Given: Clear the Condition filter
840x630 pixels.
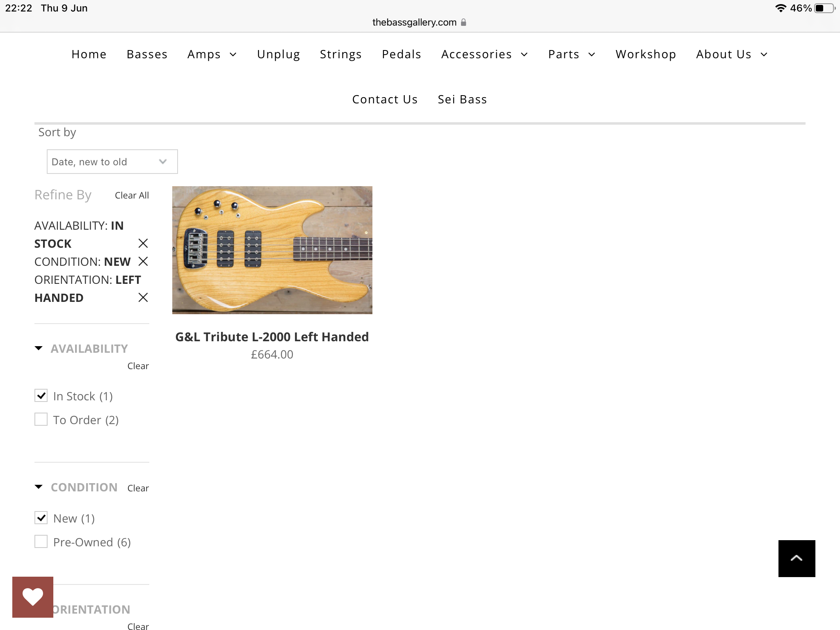Looking at the screenshot, I should (138, 488).
